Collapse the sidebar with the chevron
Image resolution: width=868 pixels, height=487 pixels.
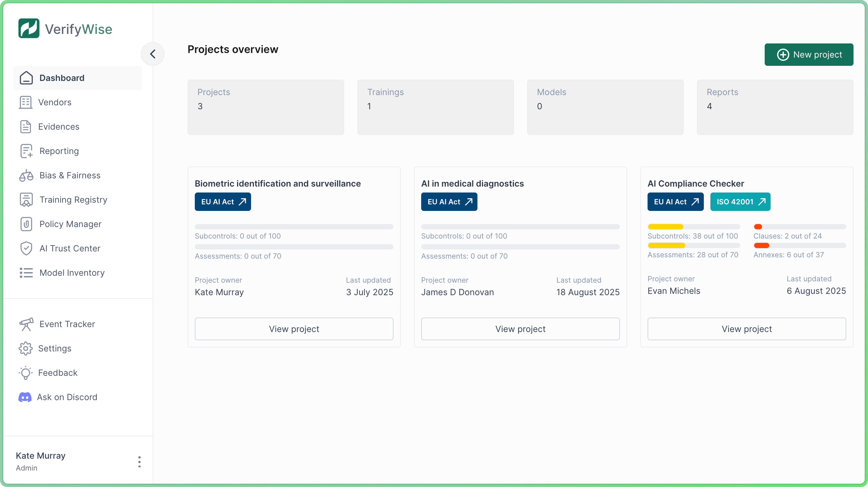tap(153, 54)
